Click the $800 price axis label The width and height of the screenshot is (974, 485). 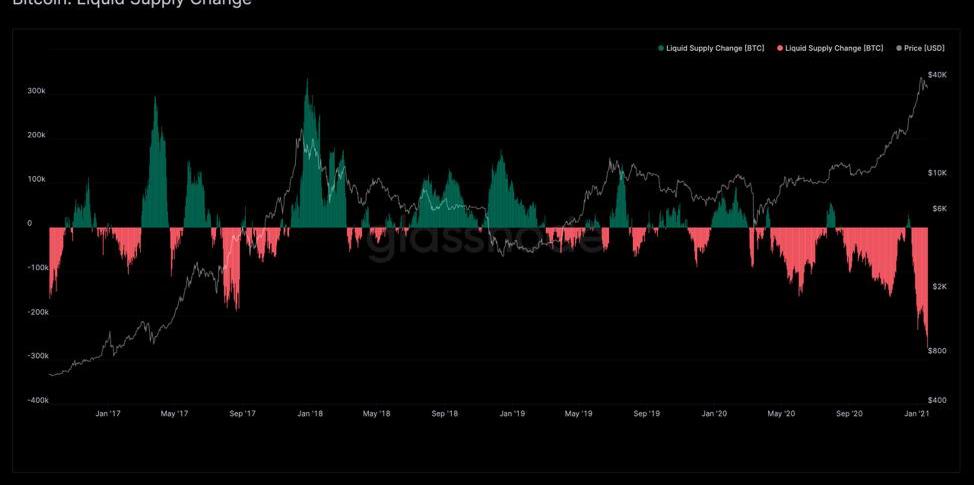pyautogui.click(x=936, y=351)
